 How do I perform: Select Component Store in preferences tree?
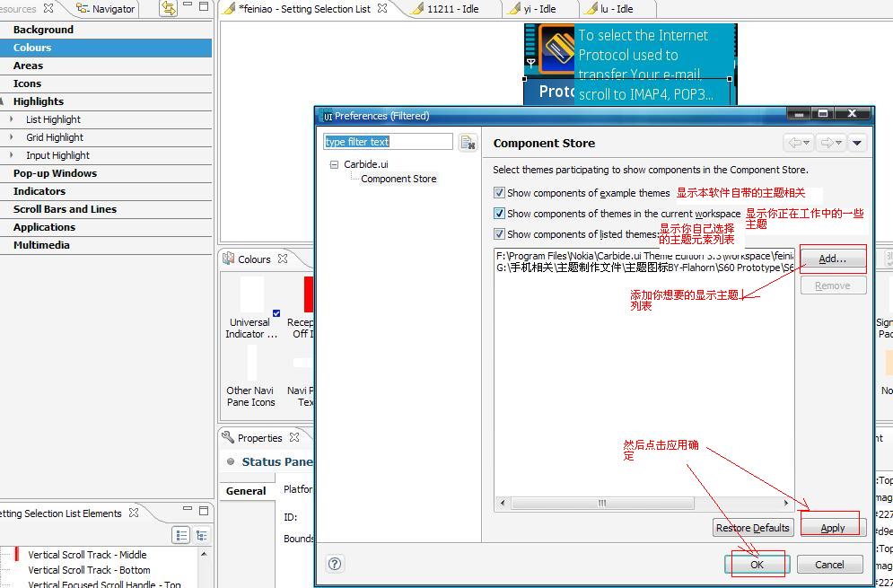point(398,179)
